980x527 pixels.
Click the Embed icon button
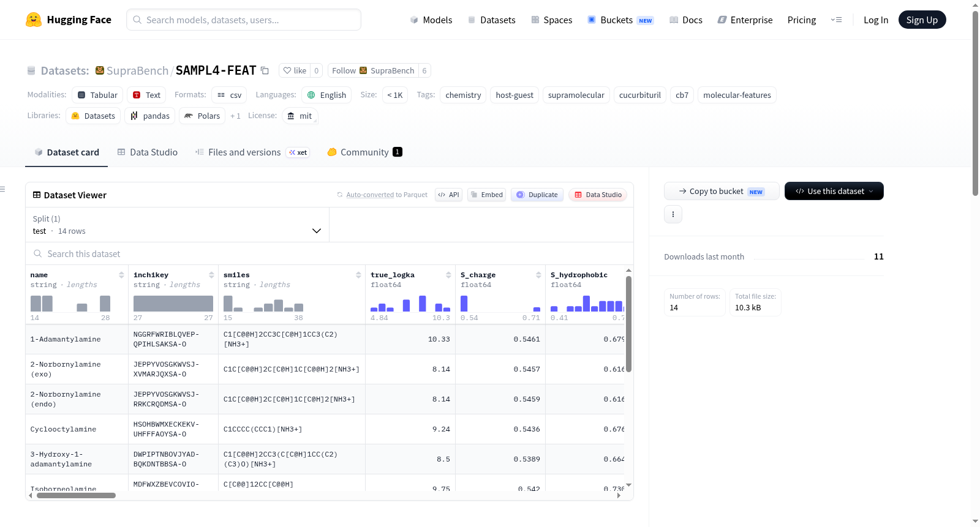(486, 195)
